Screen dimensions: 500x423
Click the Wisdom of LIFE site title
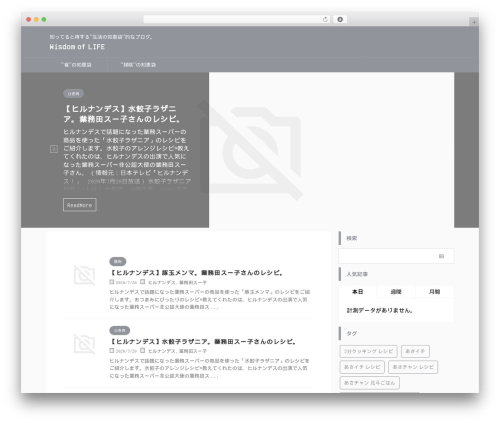[x=77, y=47]
